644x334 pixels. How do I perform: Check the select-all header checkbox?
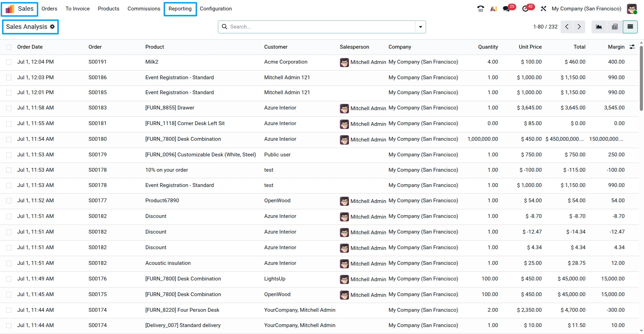point(9,47)
